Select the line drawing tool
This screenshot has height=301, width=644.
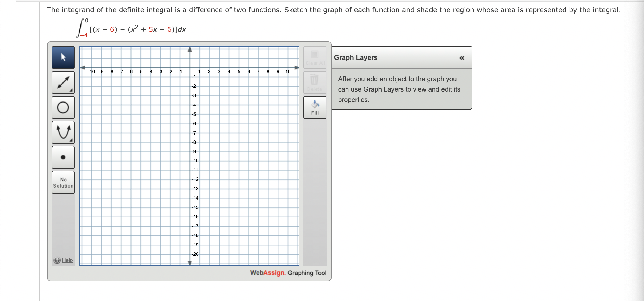click(x=63, y=82)
